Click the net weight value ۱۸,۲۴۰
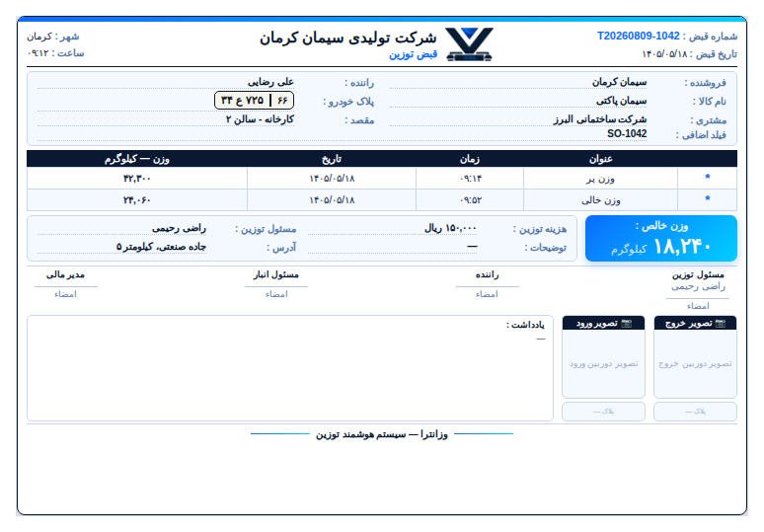 pos(682,247)
